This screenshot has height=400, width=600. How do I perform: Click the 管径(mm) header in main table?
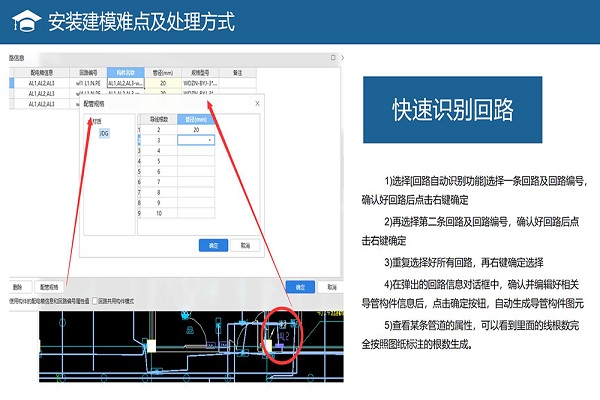coord(162,73)
